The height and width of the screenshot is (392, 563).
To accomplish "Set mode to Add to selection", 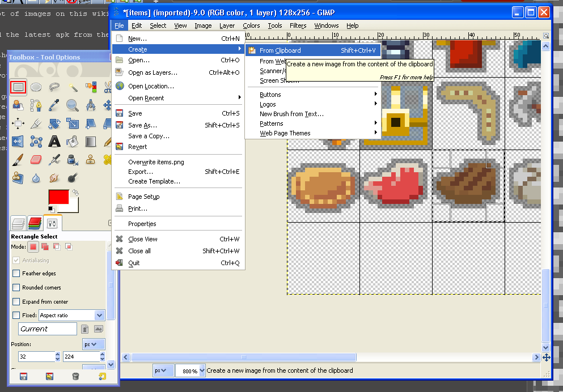I will point(45,247).
